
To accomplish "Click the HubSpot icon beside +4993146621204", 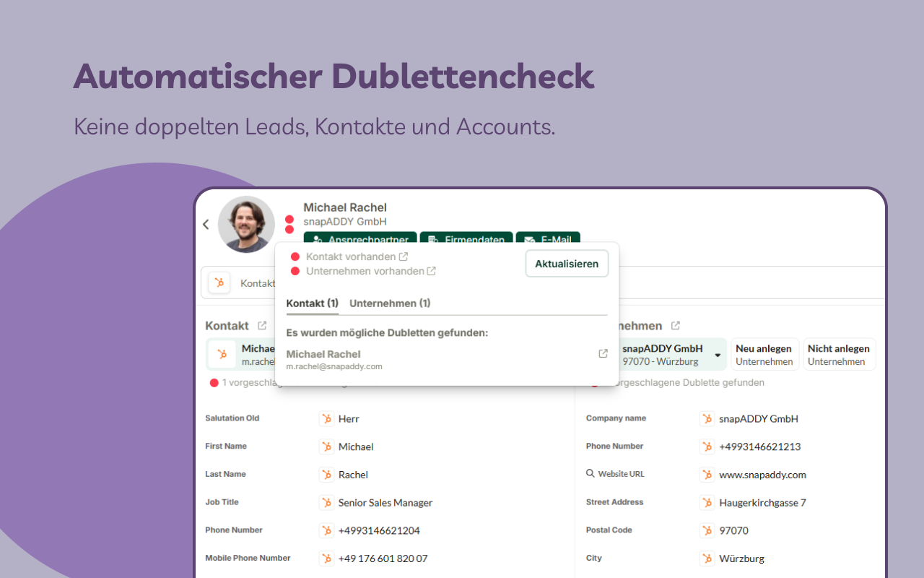I will click(327, 530).
